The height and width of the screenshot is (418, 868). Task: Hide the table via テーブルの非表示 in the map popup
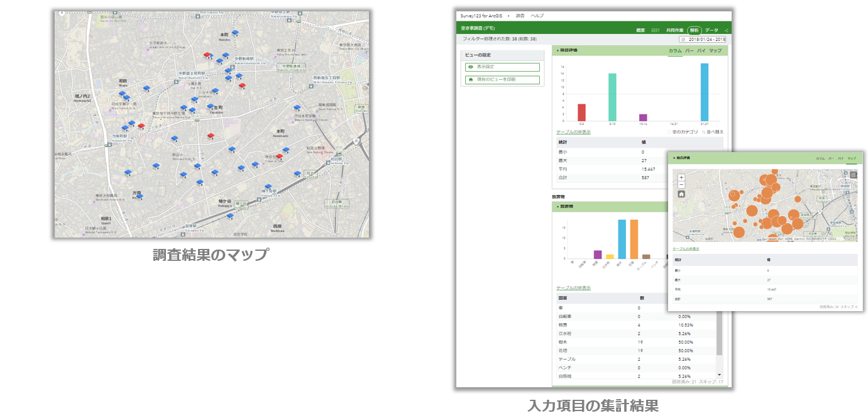(x=686, y=248)
